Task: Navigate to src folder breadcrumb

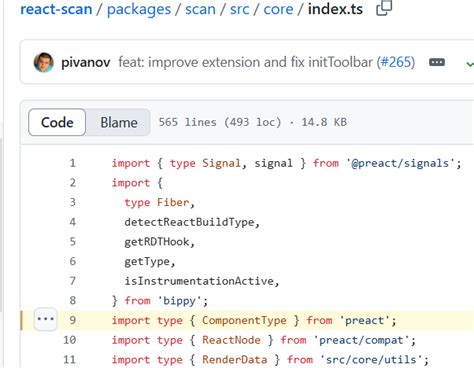Action: tap(239, 9)
